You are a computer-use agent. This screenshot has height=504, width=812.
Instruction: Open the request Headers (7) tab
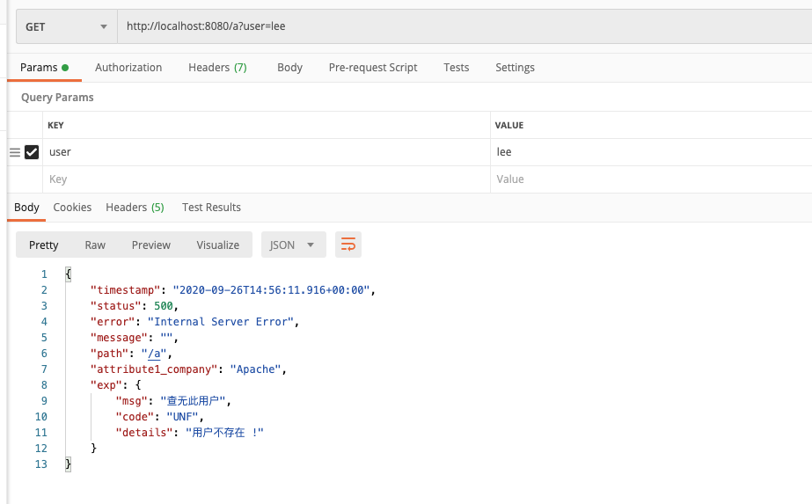(x=217, y=68)
